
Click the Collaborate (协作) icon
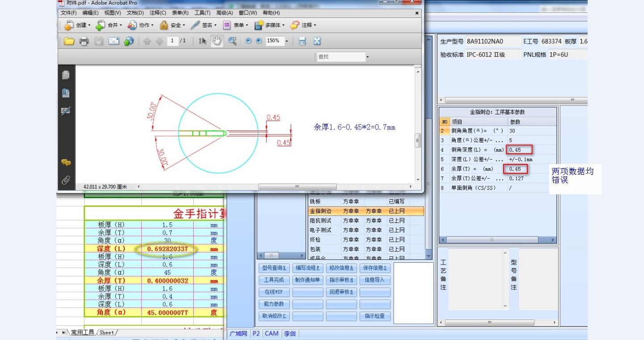point(132,25)
